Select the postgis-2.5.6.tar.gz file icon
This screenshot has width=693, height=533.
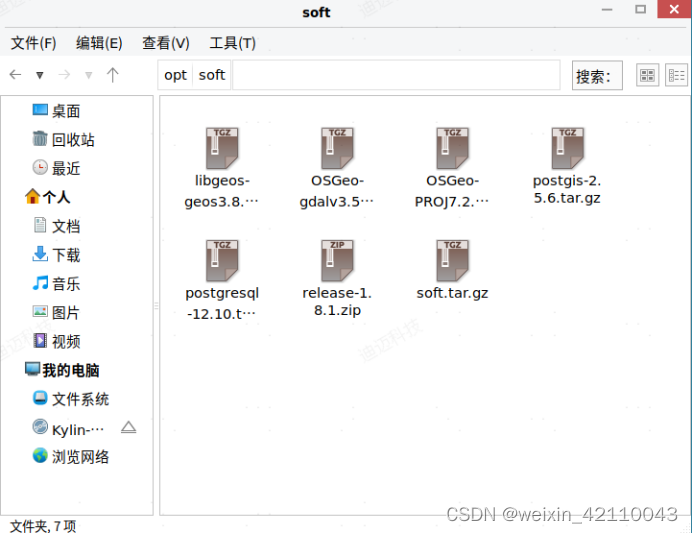[567, 148]
